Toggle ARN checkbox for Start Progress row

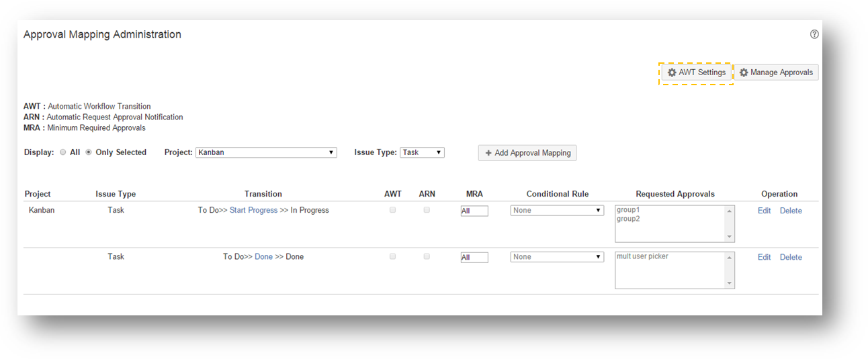(x=427, y=210)
